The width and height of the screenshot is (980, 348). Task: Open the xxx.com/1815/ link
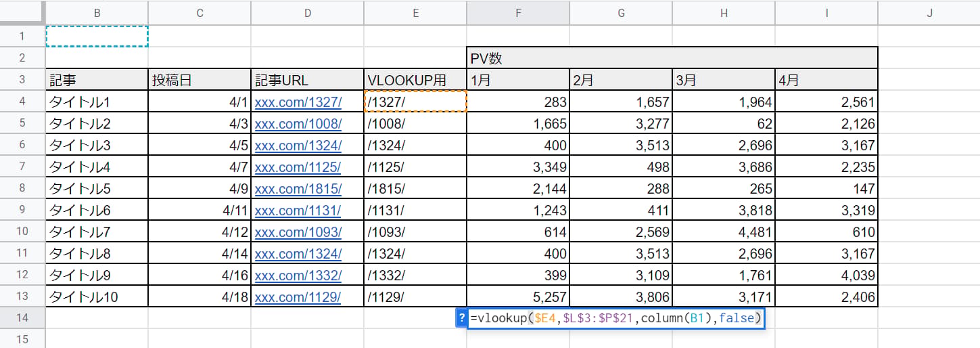298,189
